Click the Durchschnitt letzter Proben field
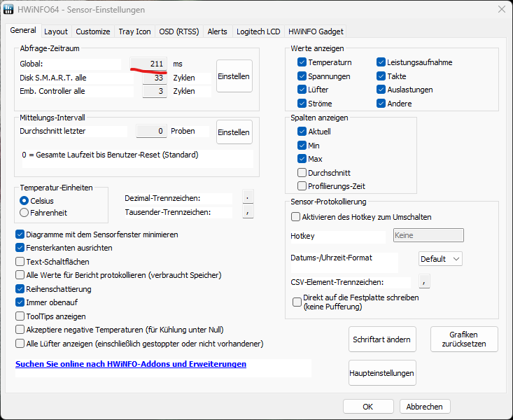Viewport: 513px width, 420px height. click(x=151, y=131)
